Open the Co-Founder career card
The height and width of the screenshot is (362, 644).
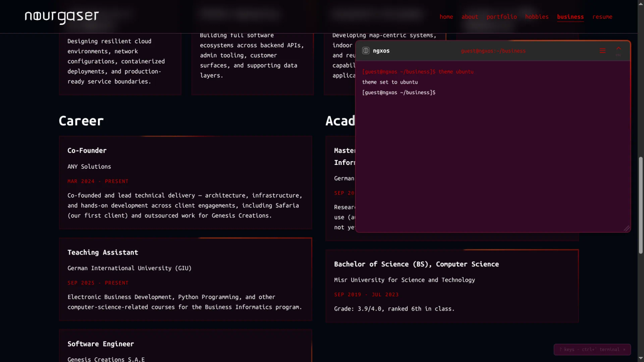(x=185, y=182)
